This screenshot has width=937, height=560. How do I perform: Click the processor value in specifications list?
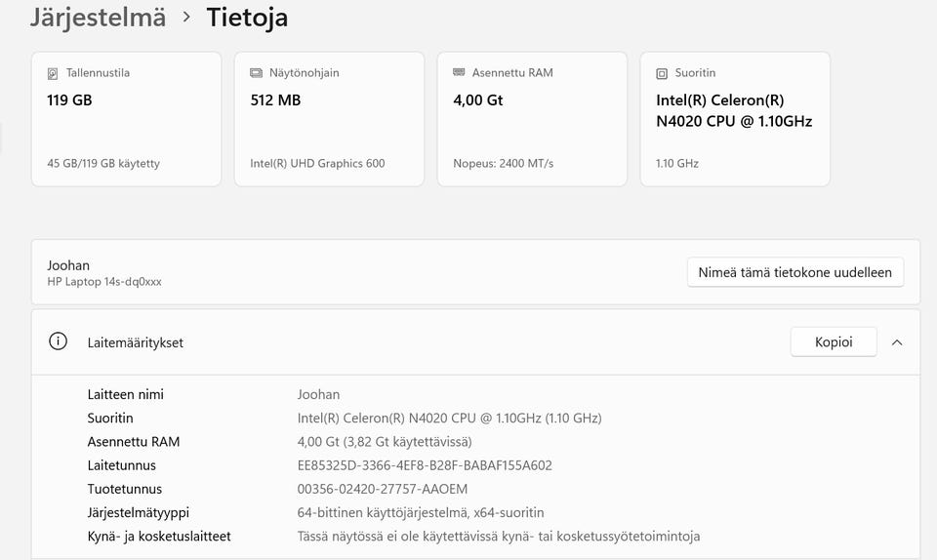(449, 418)
